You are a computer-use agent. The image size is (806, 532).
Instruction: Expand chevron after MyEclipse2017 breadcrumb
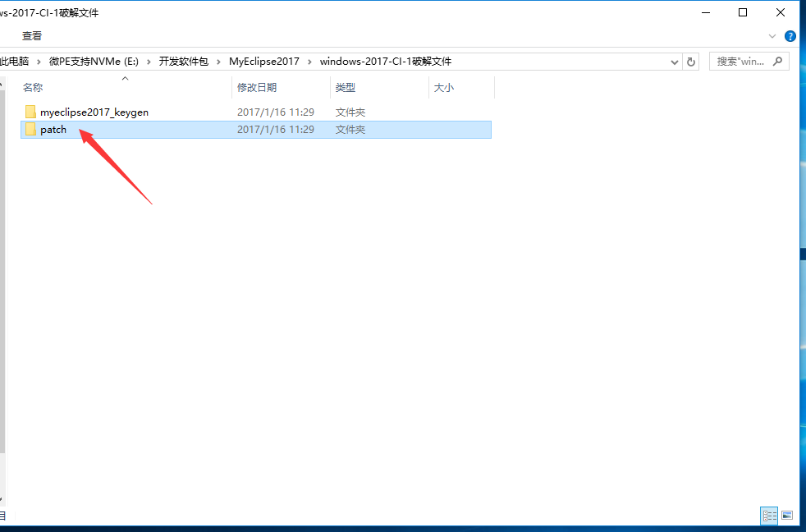click(x=309, y=62)
